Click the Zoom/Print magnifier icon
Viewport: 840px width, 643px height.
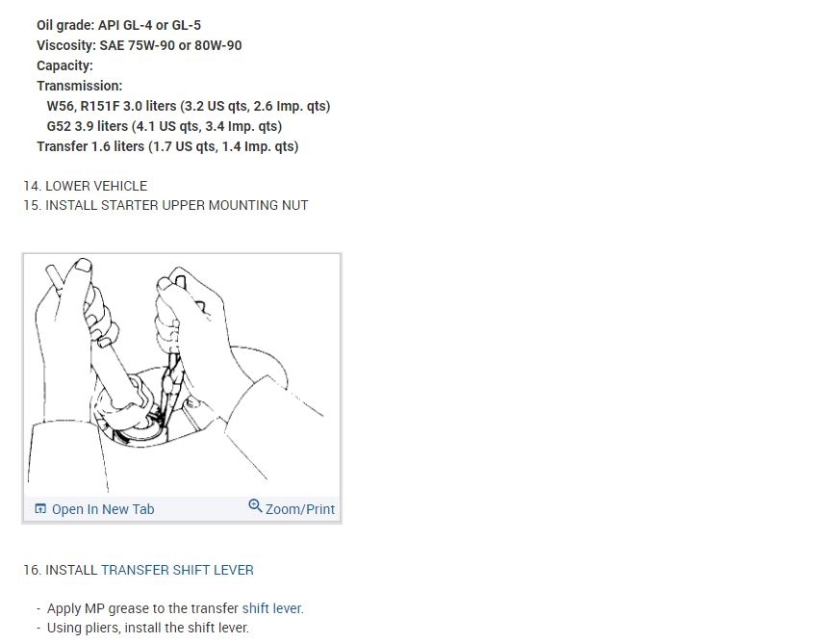coord(255,505)
